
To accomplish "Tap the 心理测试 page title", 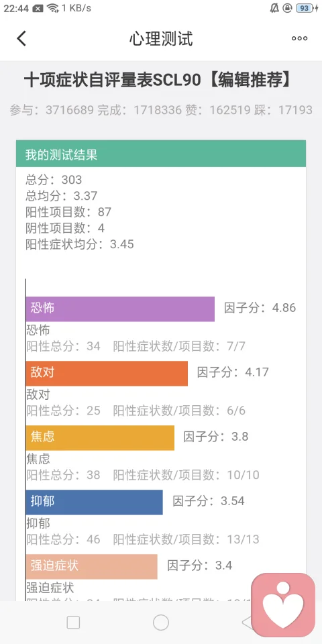I will [161, 39].
